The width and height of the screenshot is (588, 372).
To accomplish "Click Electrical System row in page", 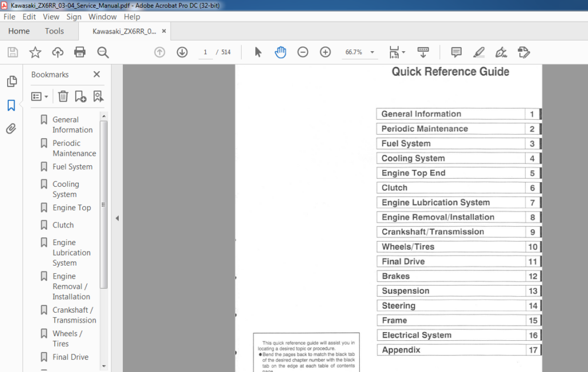I will click(458, 335).
